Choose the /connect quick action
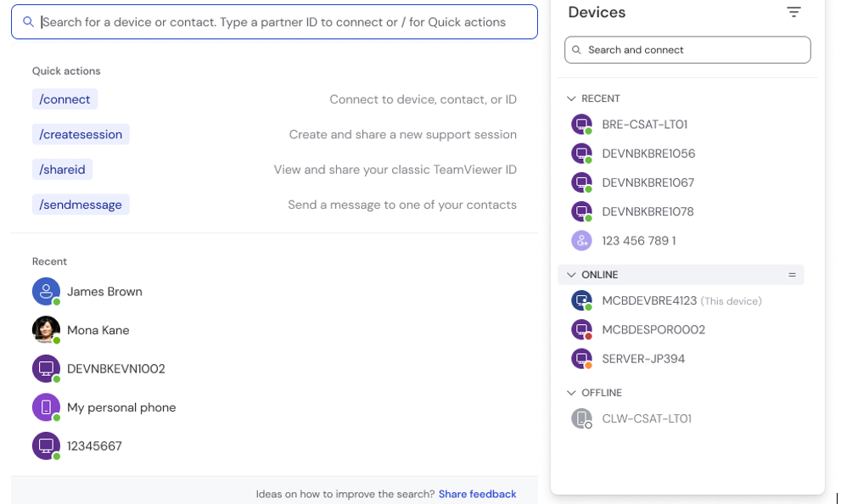The width and height of the screenshot is (841, 504). point(64,99)
